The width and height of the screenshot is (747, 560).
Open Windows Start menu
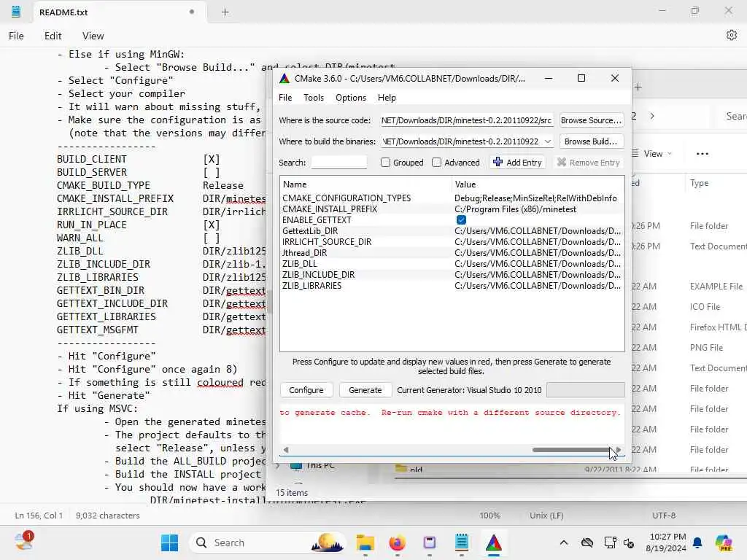[x=169, y=542]
